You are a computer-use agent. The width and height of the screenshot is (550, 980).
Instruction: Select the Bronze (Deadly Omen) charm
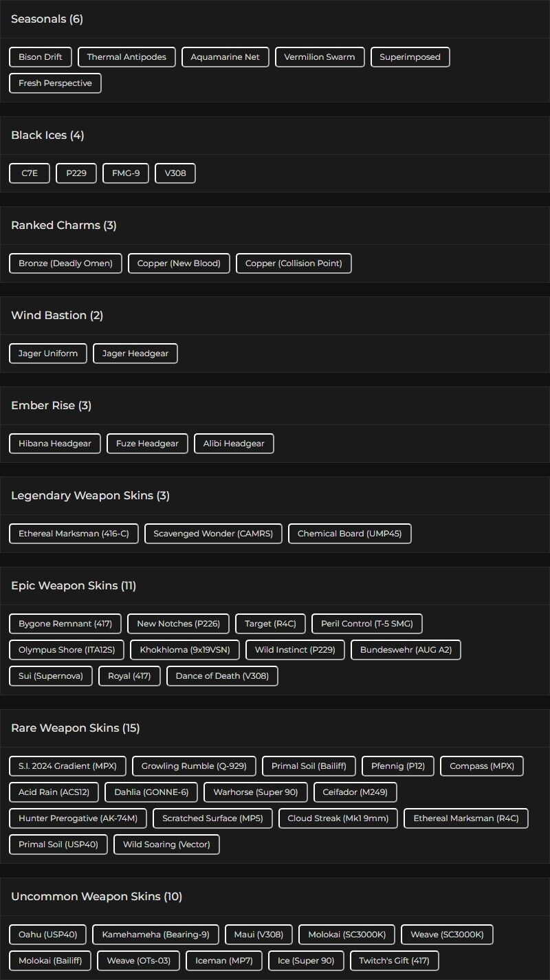65,263
